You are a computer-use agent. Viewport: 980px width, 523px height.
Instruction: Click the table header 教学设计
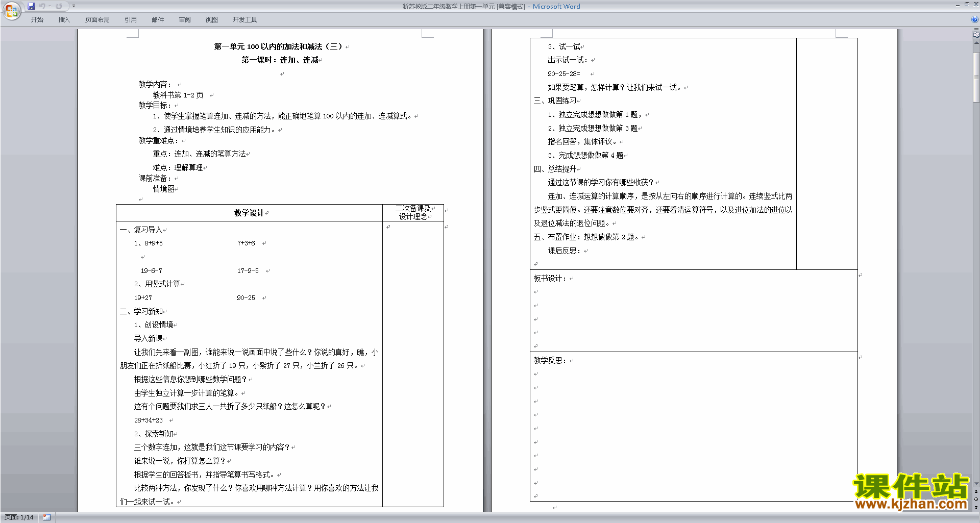coord(249,213)
